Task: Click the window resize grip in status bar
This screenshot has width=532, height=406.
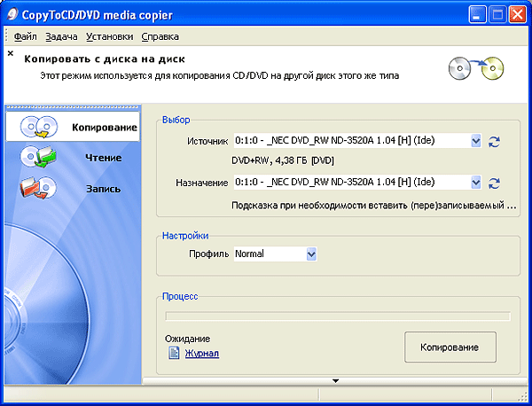Action: coord(523,396)
